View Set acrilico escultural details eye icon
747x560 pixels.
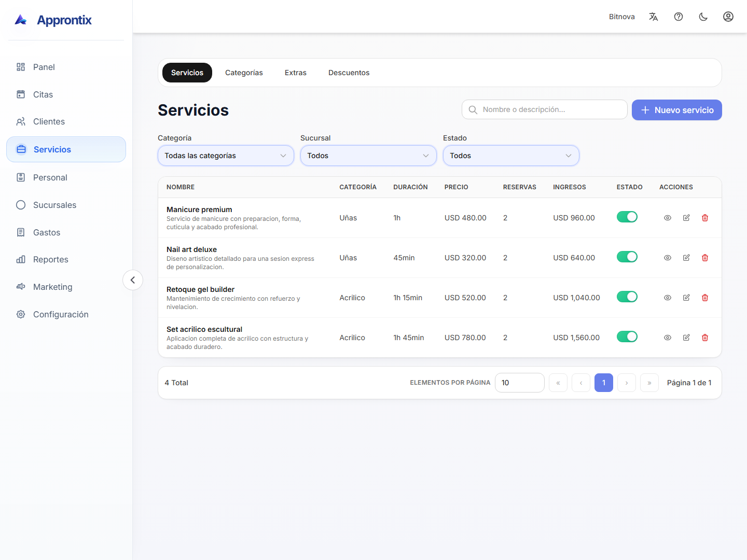click(668, 338)
